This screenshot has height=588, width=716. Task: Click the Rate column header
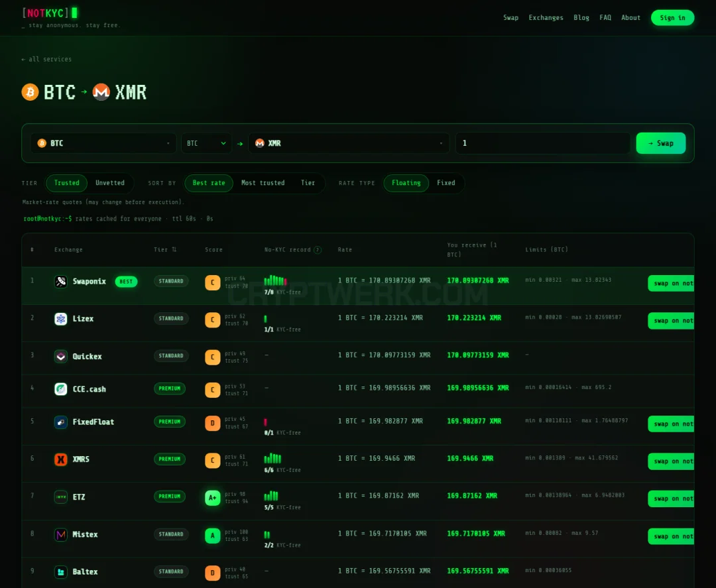(345, 250)
